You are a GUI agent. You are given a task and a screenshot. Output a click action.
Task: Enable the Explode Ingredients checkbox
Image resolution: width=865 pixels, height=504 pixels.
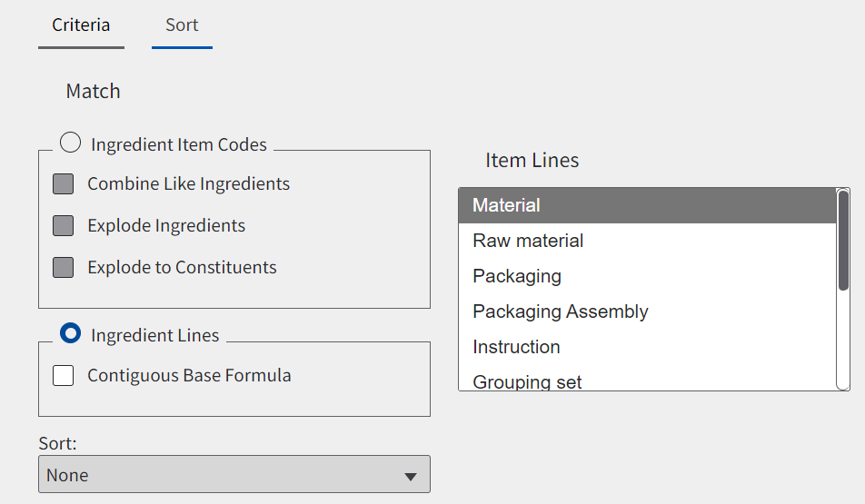[x=64, y=225]
